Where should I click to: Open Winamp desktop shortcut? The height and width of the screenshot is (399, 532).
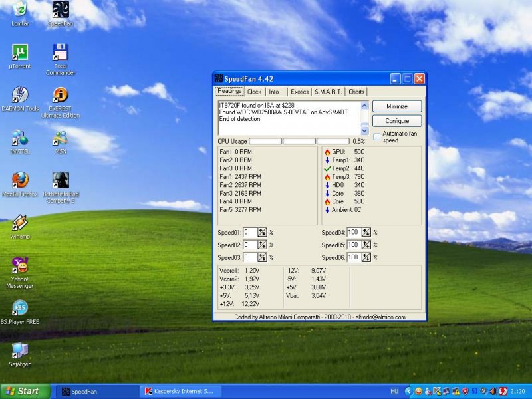20,227
